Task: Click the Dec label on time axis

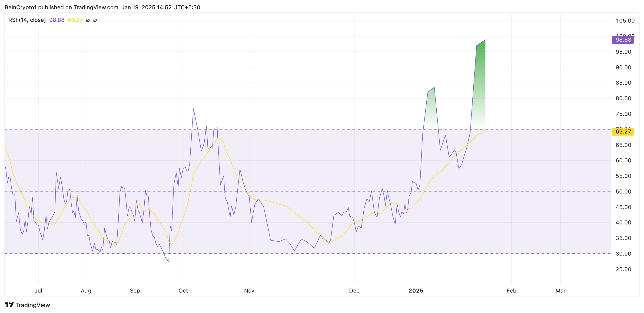Action: point(354,290)
